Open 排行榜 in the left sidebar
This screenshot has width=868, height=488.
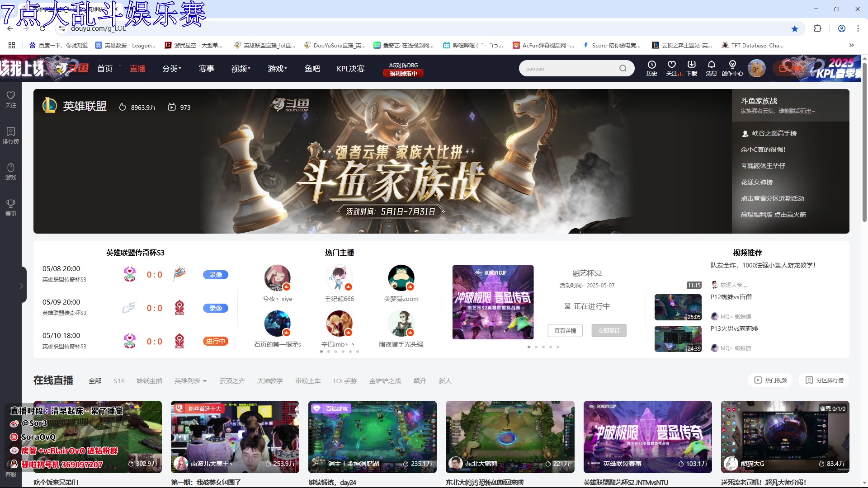(x=11, y=136)
